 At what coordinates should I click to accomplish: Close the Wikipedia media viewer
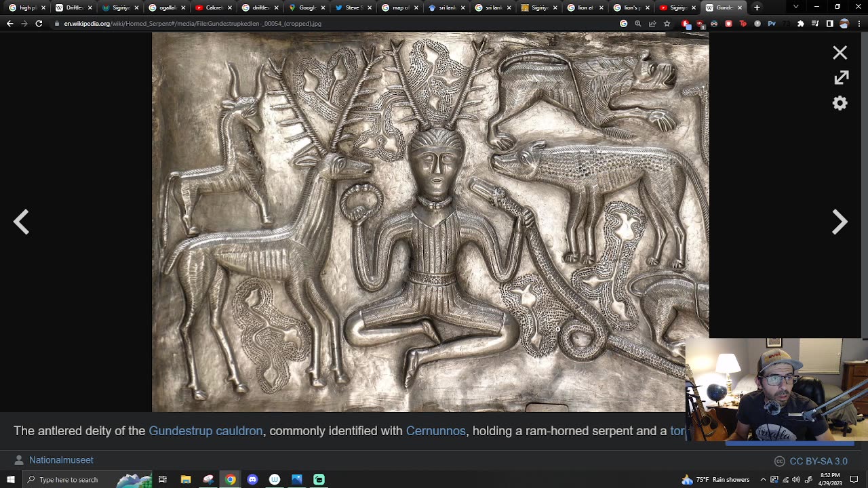(840, 53)
